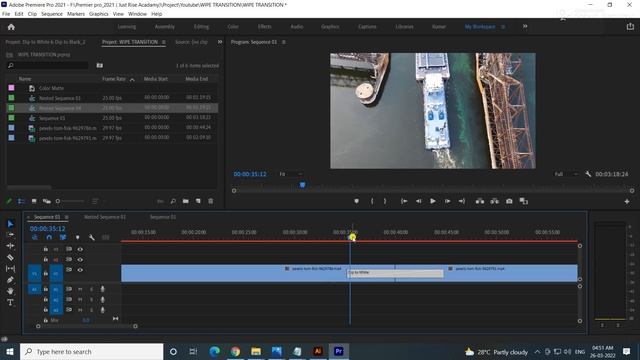This screenshot has height=360, width=640.
Task: Toggle V1 source patching button
Action: click(34, 273)
